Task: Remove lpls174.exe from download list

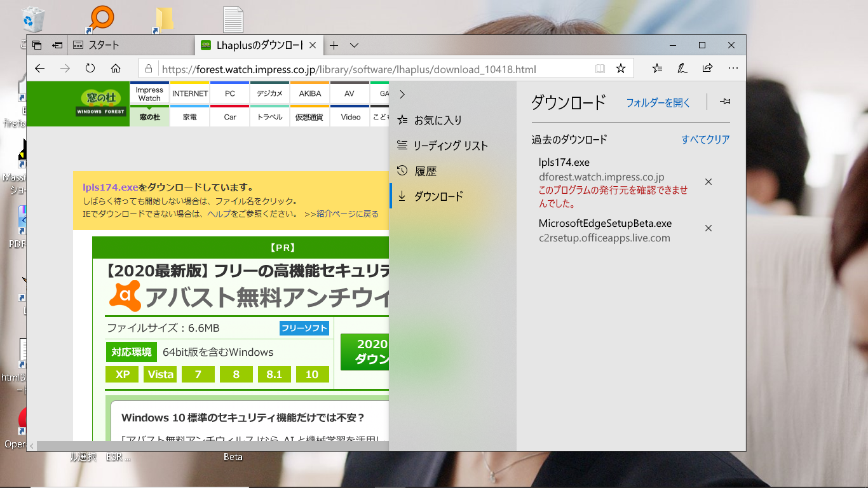Action: tap(709, 182)
